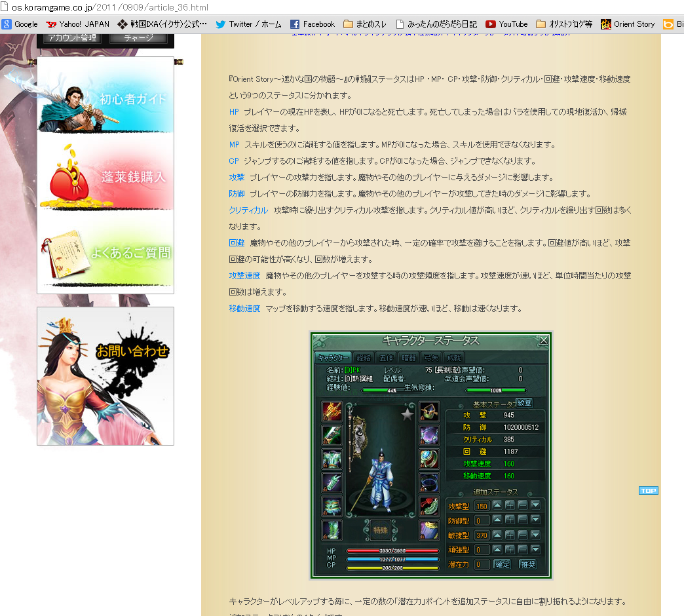Open the お問い合わせ contact banner

105,376
